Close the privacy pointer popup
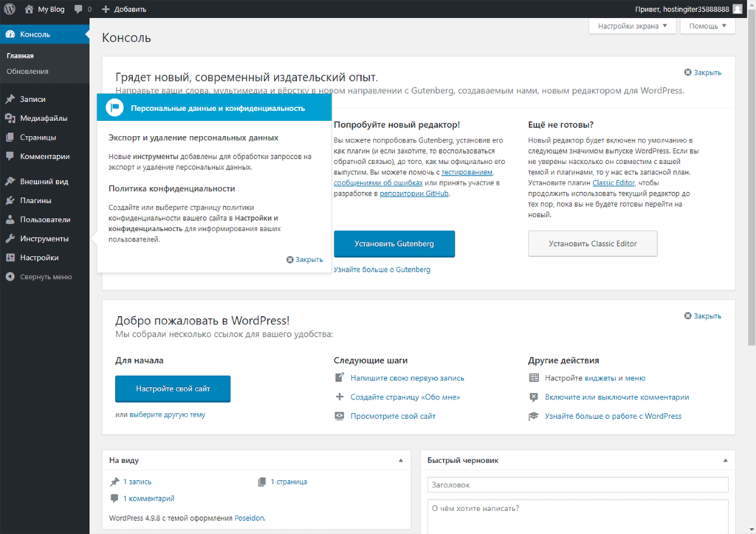This screenshot has width=756, height=534. tap(304, 259)
